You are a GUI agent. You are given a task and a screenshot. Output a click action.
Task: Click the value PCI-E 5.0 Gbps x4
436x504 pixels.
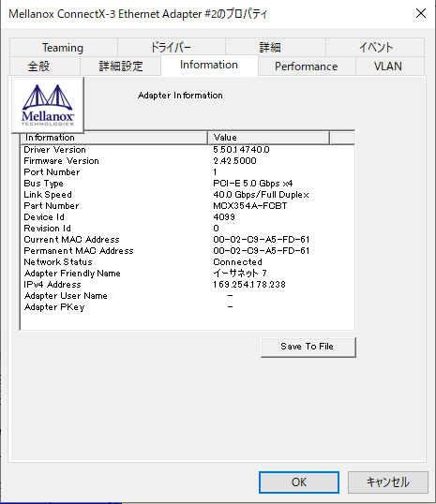pyautogui.click(x=253, y=184)
